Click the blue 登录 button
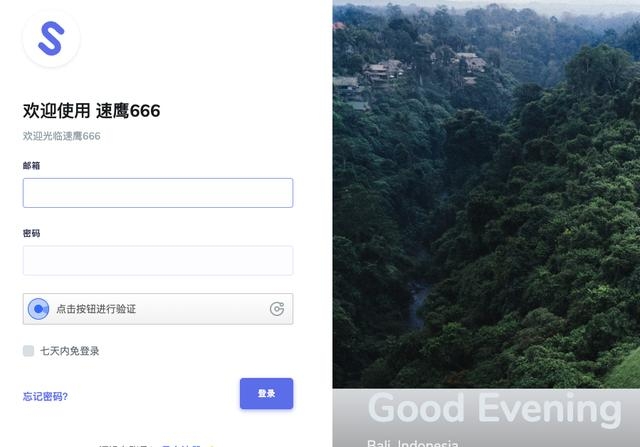The image size is (640, 447). point(267,394)
